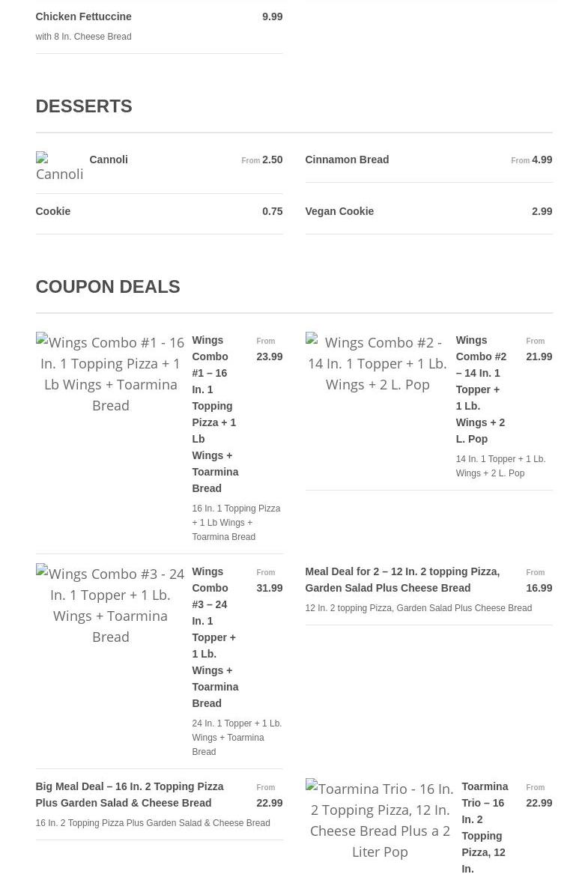Select the Chicken Fettuccine menu item
588x874 pixels.
pyautogui.click(x=83, y=16)
